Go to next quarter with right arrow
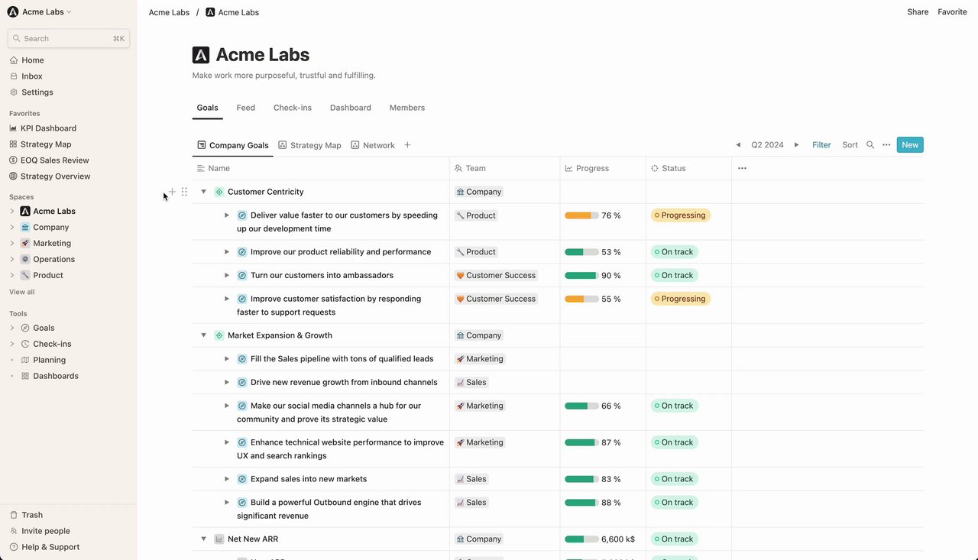This screenshot has height=560, width=978. [x=796, y=145]
